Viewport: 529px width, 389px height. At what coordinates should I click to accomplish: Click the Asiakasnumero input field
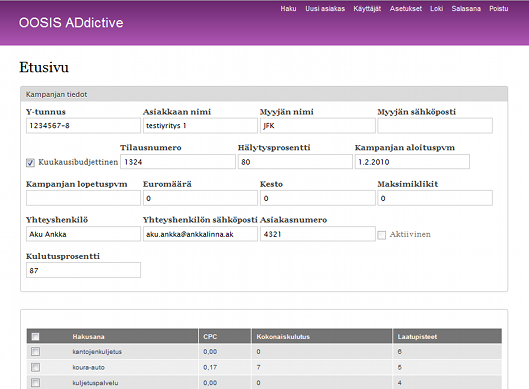pos(317,234)
